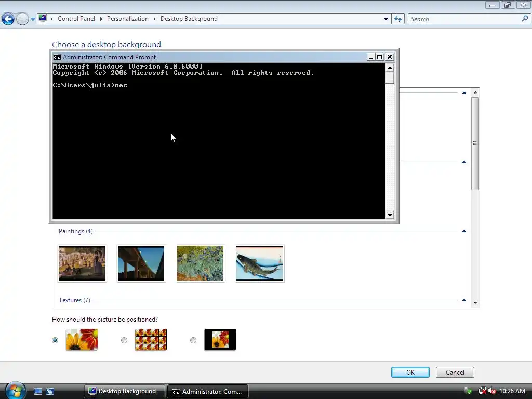The image size is (532, 399).
Task: Switch to Administrator Command Prompt taskbar button
Action: click(x=208, y=391)
